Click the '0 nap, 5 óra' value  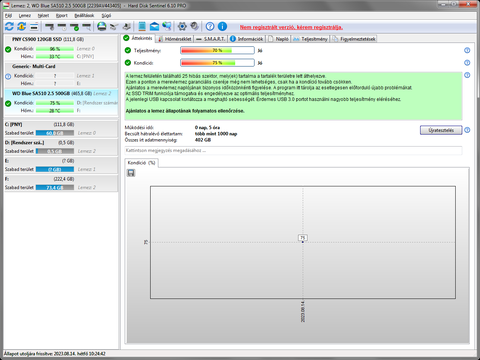[x=207, y=127]
